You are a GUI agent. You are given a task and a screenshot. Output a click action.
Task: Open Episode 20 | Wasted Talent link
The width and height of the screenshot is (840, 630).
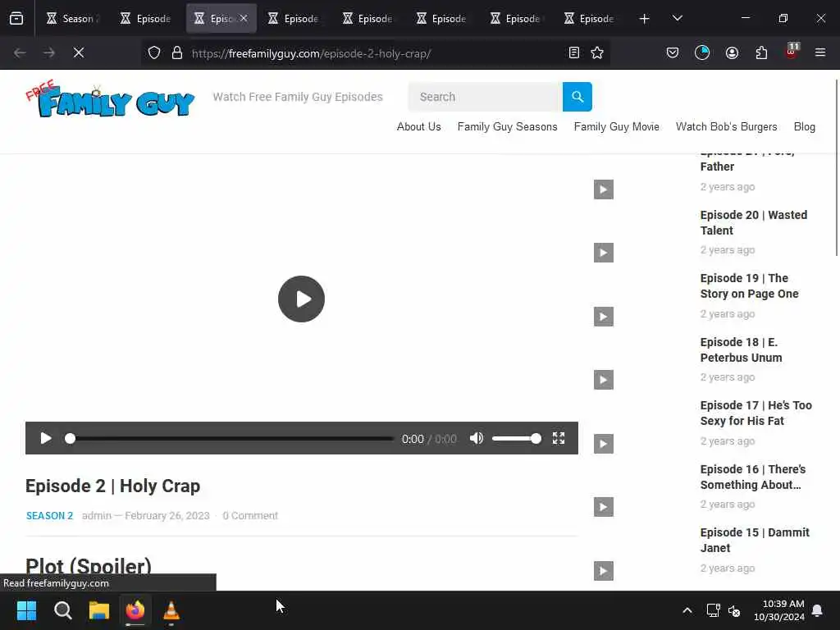coord(754,223)
